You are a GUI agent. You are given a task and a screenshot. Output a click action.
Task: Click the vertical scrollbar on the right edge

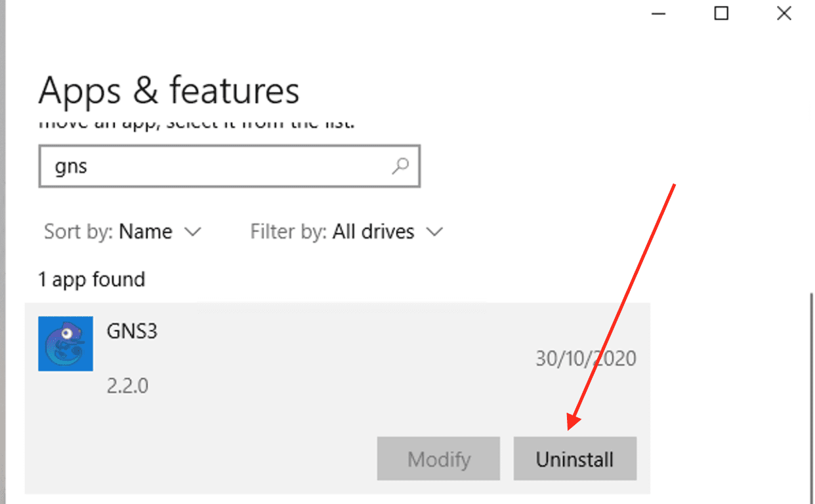click(811, 394)
